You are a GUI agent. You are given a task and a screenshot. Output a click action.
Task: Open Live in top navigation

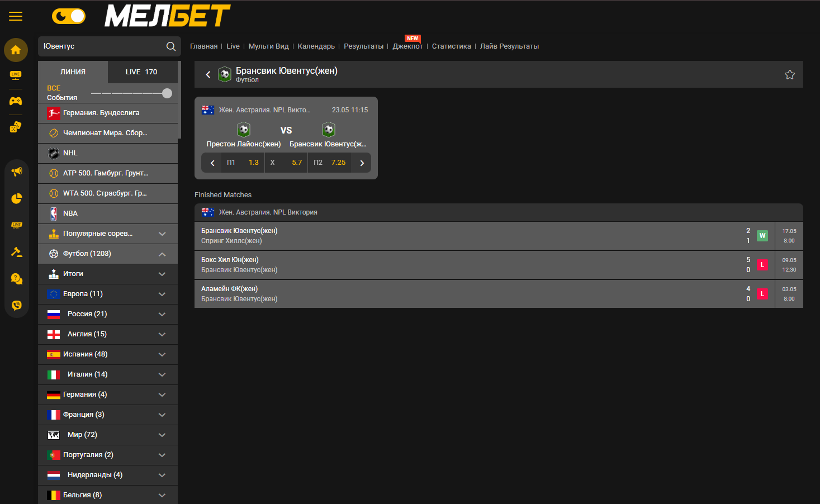pyautogui.click(x=233, y=46)
